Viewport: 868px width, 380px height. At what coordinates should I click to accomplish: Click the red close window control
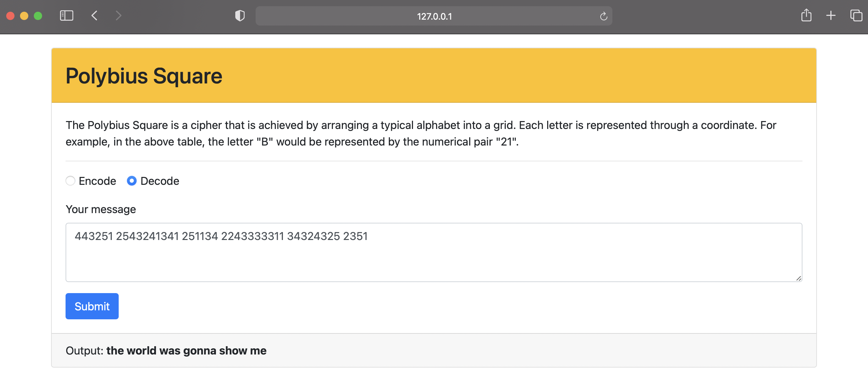click(x=11, y=16)
